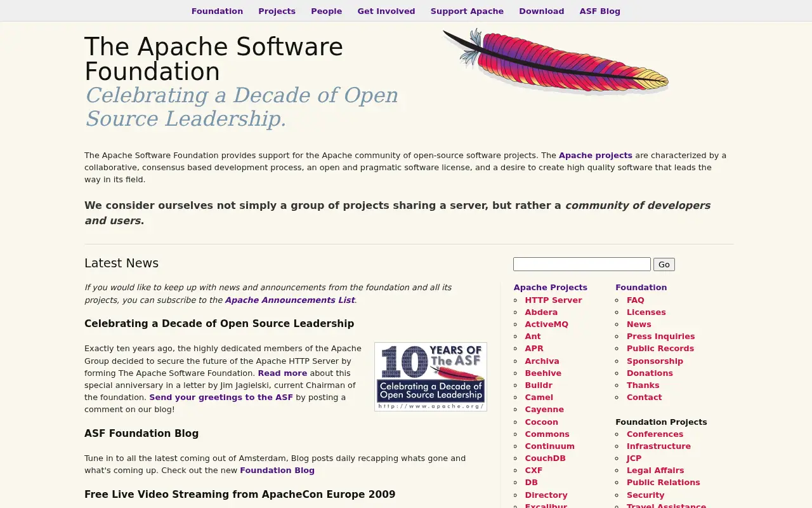Open the Directory project link
Image resolution: width=812 pixels, height=508 pixels.
click(x=546, y=495)
